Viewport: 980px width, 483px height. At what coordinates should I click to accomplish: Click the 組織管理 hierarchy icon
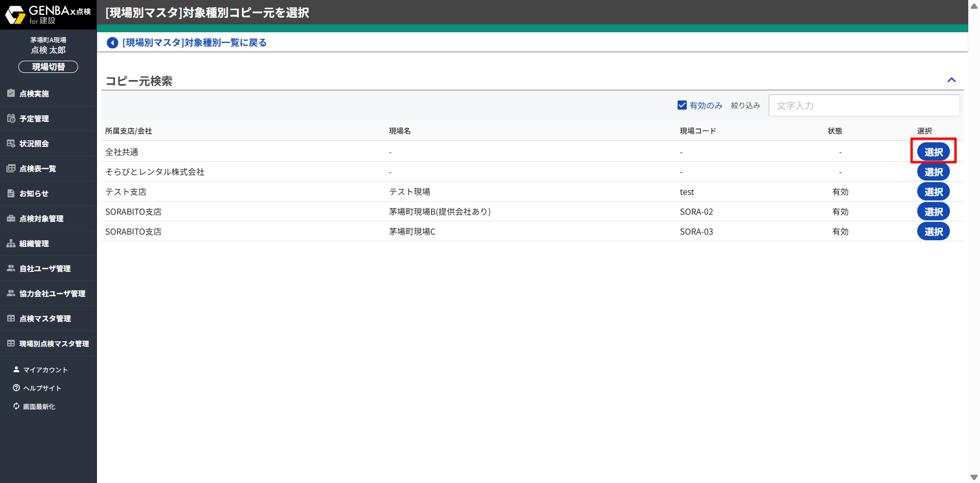[x=11, y=243]
